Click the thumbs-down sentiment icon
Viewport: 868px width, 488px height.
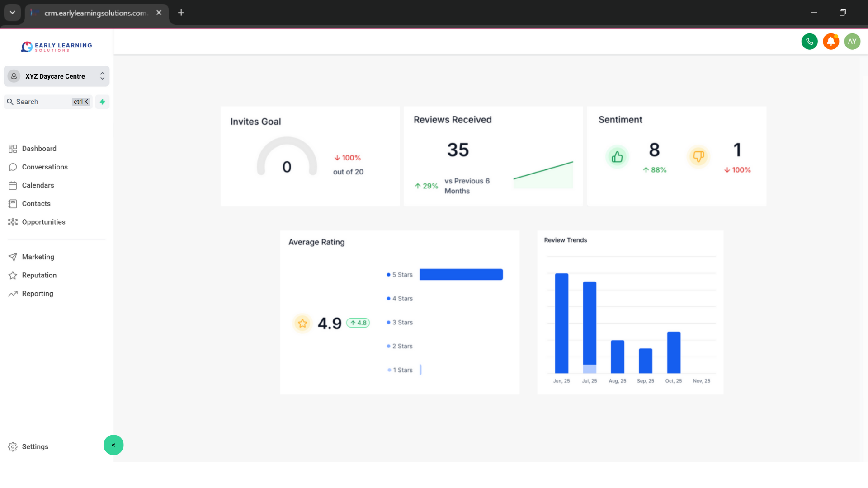click(x=698, y=157)
